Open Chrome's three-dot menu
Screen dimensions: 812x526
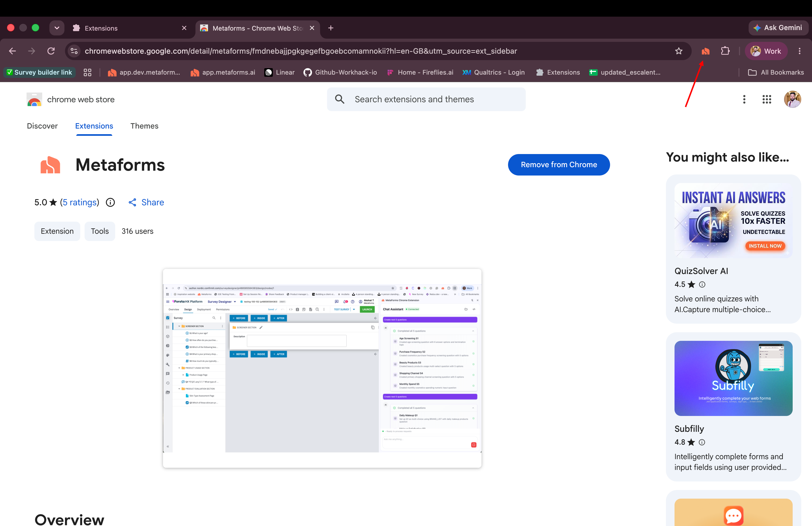(x=799, y=51)
